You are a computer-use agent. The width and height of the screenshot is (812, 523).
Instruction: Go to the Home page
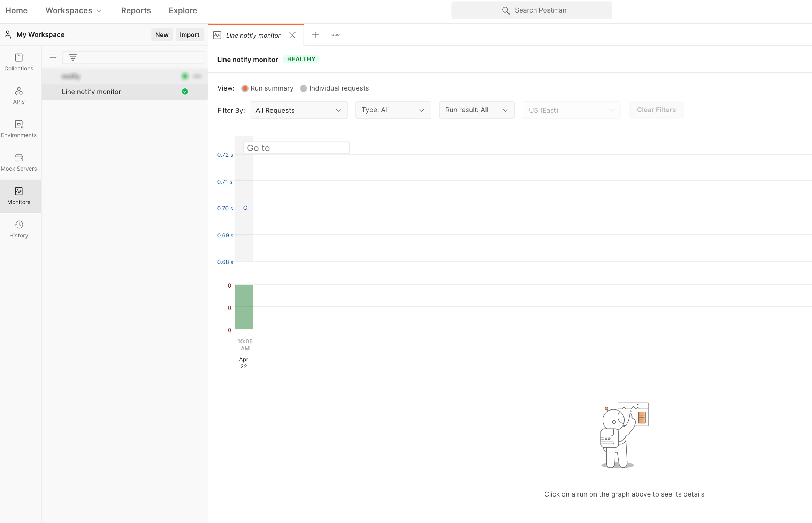click(x=16, y=10)
